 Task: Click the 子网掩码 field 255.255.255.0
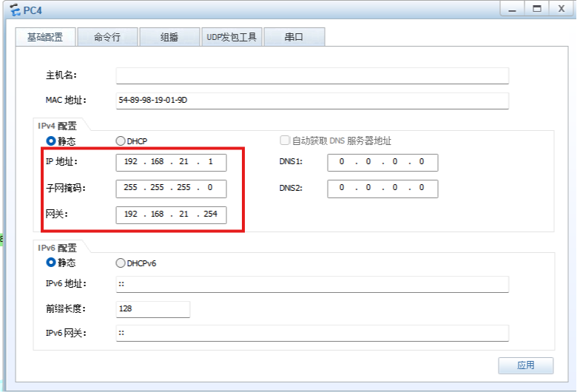tap(171, 189)
